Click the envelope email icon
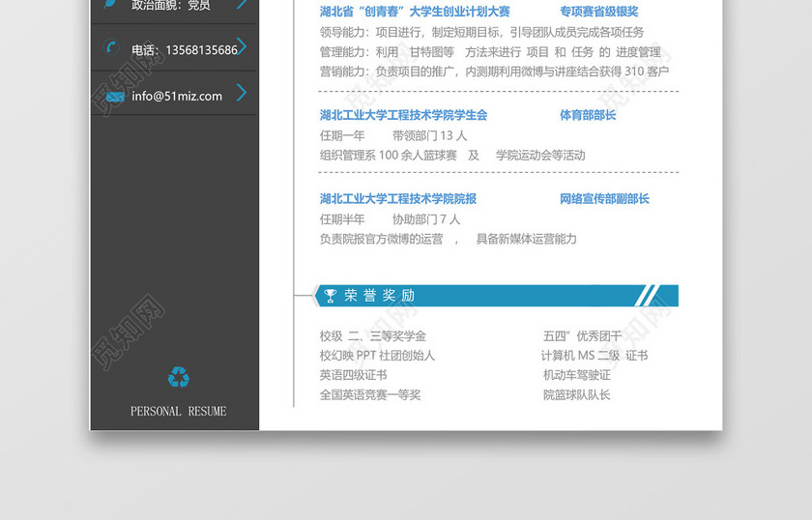812x520 pixels. 115,97
